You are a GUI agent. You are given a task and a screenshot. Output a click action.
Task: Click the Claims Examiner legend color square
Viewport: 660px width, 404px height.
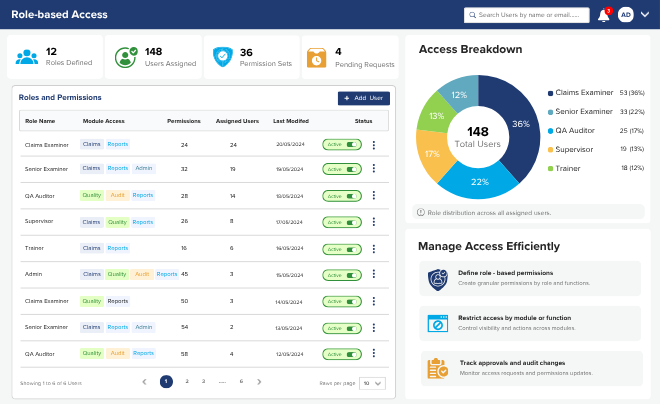click(550, 93)
